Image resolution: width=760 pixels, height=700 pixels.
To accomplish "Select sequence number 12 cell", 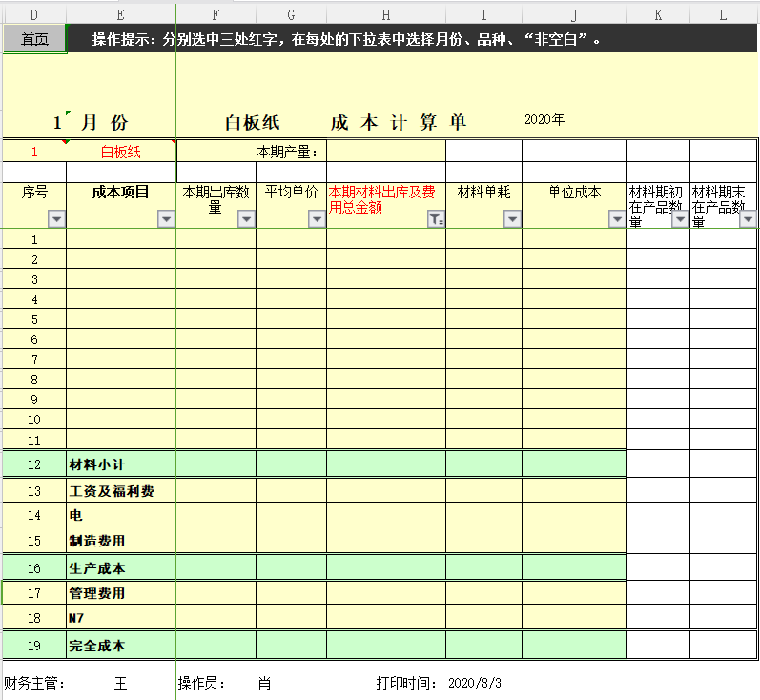I will point(34,464).
